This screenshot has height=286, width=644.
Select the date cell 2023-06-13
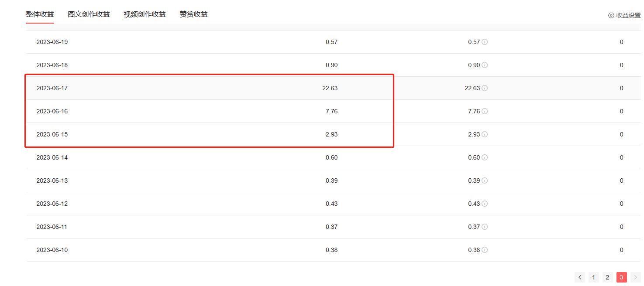[52, 180]
